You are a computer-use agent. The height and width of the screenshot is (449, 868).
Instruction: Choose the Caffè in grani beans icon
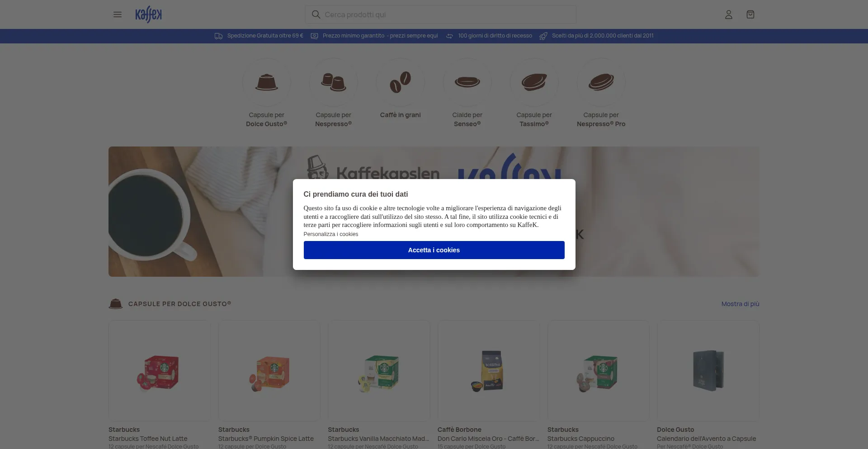tap(401, 82)
